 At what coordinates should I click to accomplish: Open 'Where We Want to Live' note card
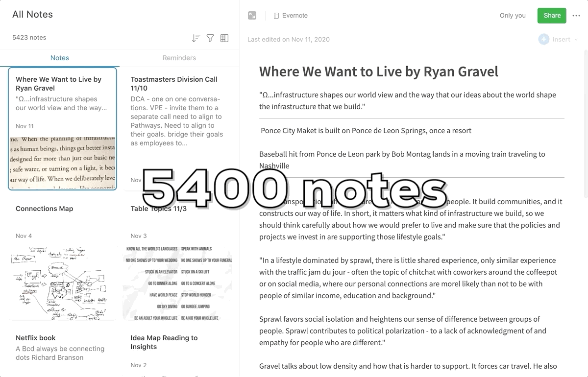coord(63,129)
